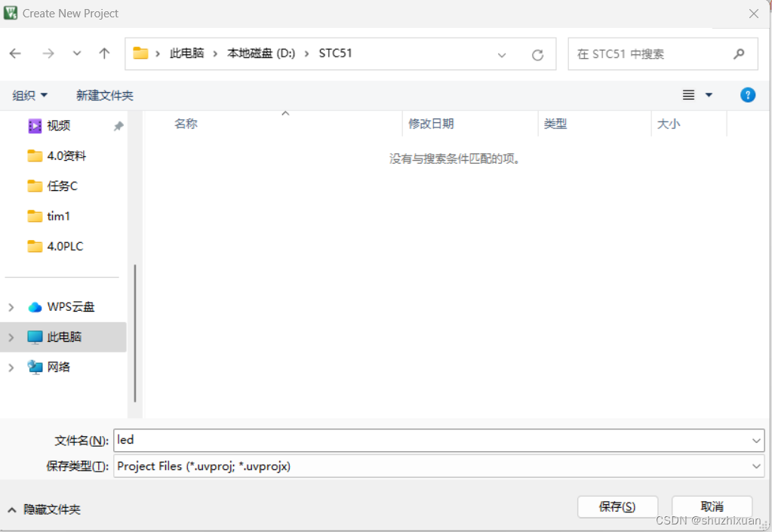
Task: Unpin the 视频 quick access entry
Action: pyautogui.click(x=118, y=126)
